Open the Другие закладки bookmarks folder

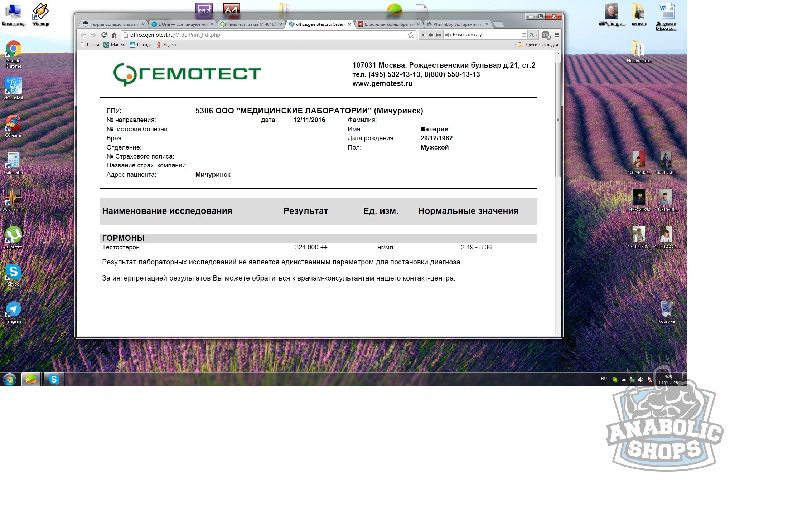pos(538,45)
